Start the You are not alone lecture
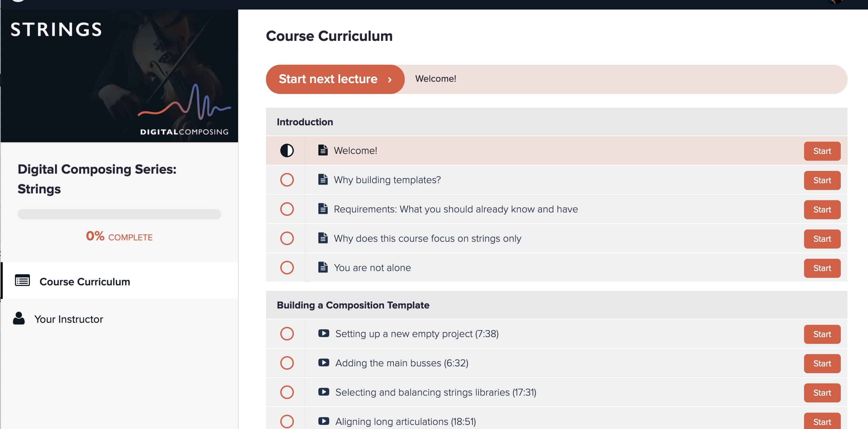The width and height of the screenshot is (868, 429). point(822,268)
